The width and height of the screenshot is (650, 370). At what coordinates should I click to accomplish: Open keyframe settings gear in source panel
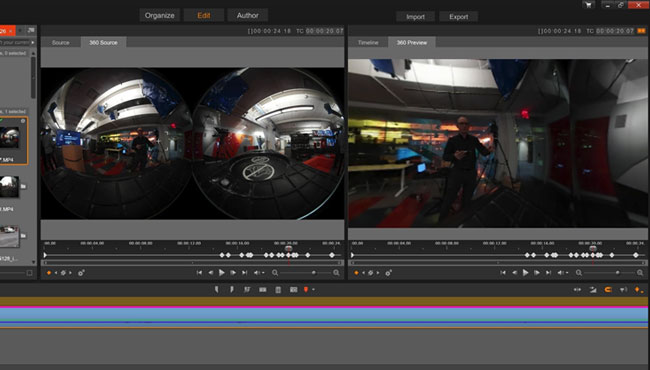tap(81, 273)
